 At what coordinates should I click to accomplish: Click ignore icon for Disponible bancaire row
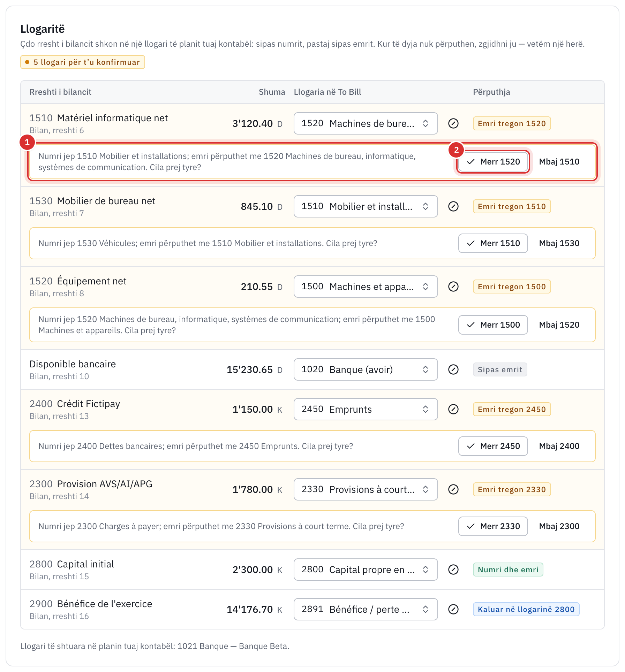[453, 369]
